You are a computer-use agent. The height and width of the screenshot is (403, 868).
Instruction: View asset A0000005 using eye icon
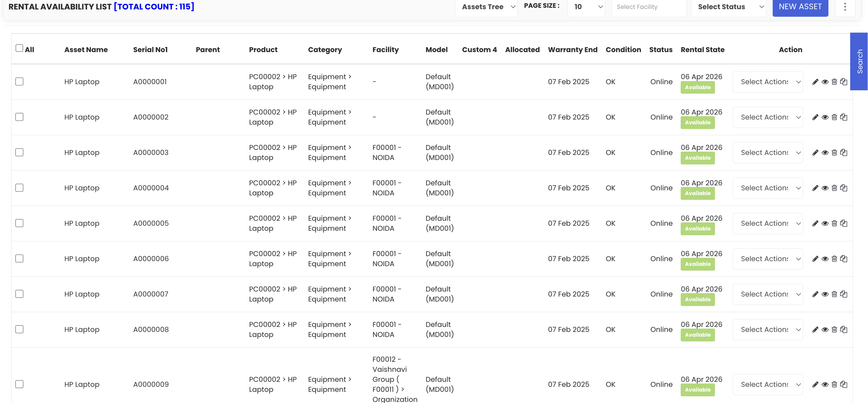click(825, 224)
